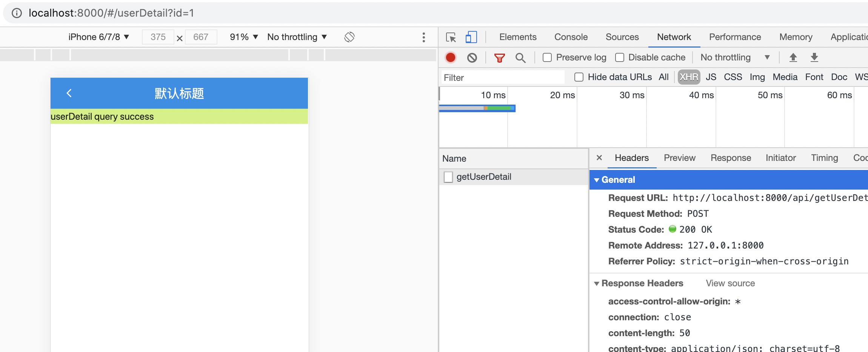Activate the inspect element picker icon
Image resolution: width=868 pixels, height=352 pixels.
coord(451,37)
